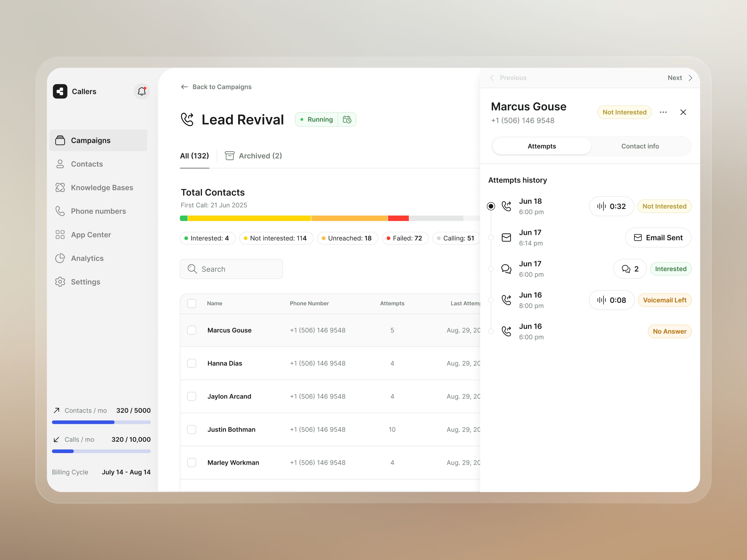Open the campaign schedule calendar icon

pyautogui.click(x=347, y=119)
